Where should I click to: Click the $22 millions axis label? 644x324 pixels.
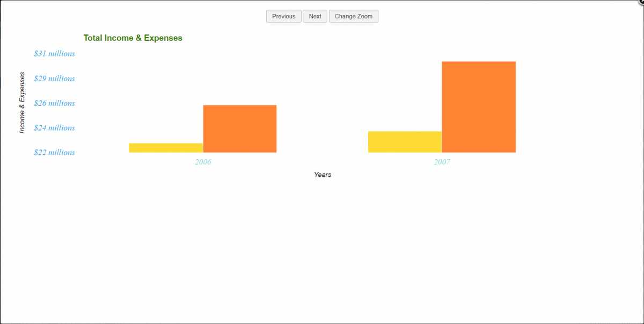pos(54,153)
